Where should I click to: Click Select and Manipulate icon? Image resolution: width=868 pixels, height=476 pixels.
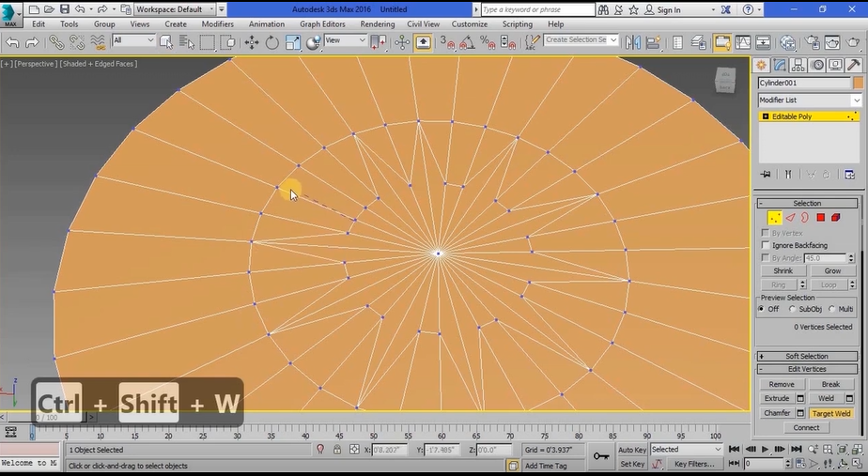[x=402, y=42]
